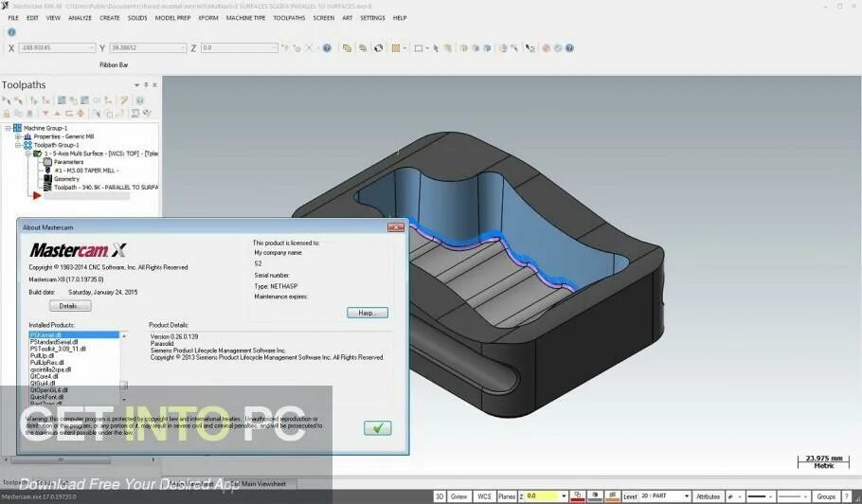Image resolution: width=862 pixels, height=504 pixels.
Task: Click the red wireframe color swatch
Action: [577, 496]
